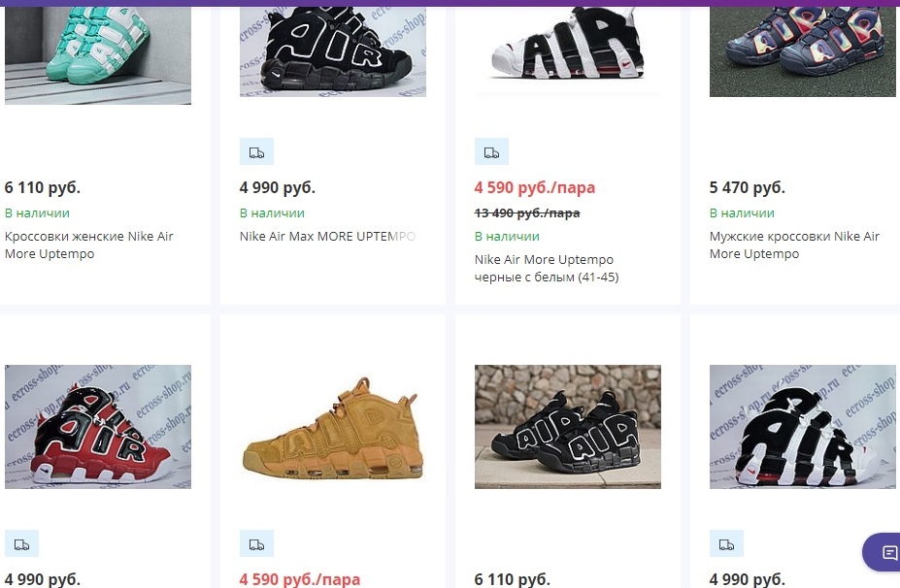Open the white-and-black sneaker photo on white background

(x=568, y=49)
